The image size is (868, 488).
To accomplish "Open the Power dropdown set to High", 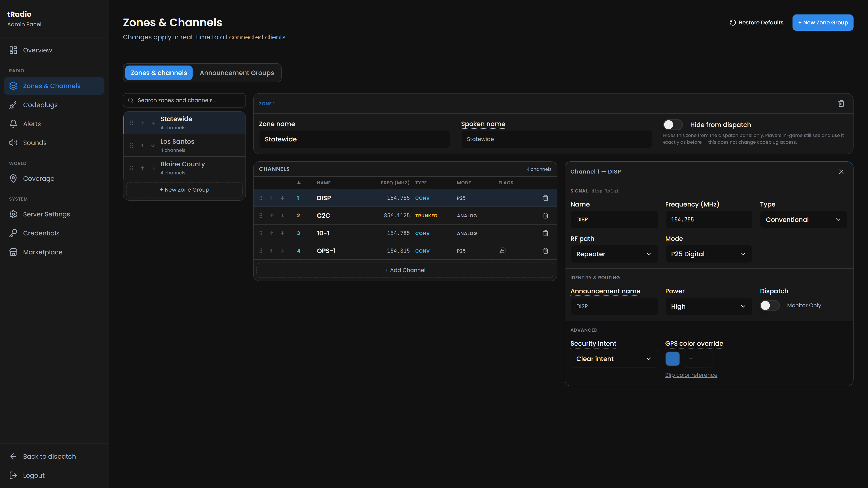I will click(709, 307).
